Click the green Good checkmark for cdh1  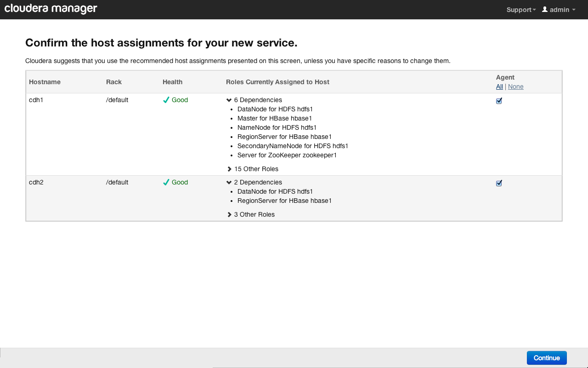click(x=166, y=100)
